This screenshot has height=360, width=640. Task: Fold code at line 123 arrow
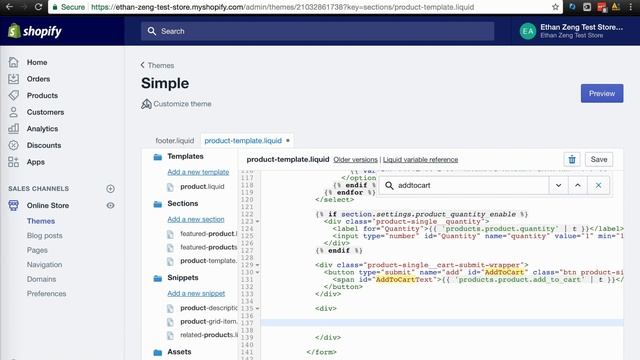(258, 222)
